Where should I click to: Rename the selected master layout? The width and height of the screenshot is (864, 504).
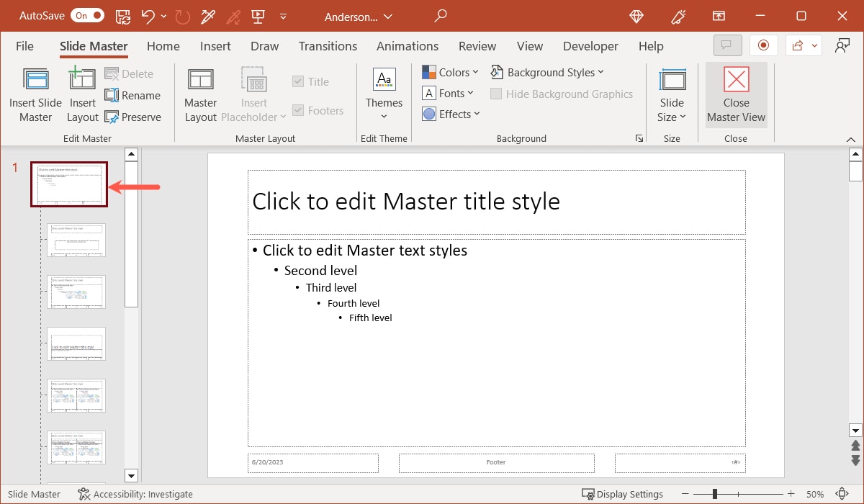coord(133,95)
